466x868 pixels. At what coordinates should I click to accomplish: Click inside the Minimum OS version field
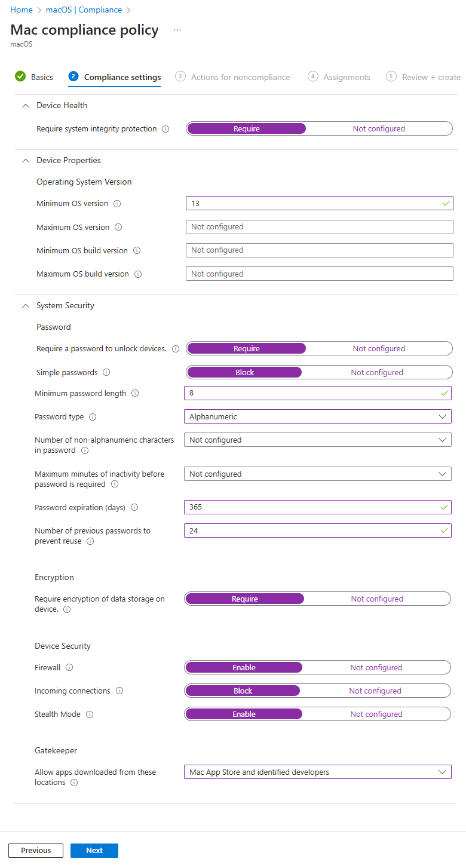click(317, 203)
